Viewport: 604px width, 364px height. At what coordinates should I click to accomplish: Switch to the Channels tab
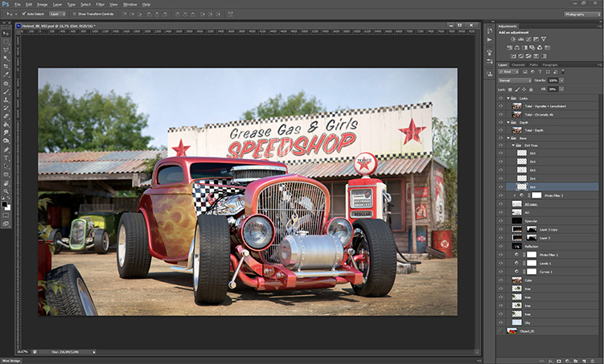pos(518,65)
